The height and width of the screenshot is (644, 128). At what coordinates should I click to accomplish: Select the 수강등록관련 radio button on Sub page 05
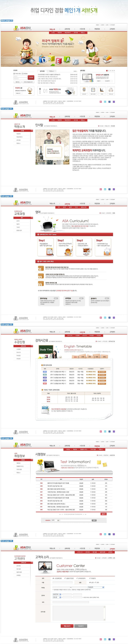click(x=53, y=578)
